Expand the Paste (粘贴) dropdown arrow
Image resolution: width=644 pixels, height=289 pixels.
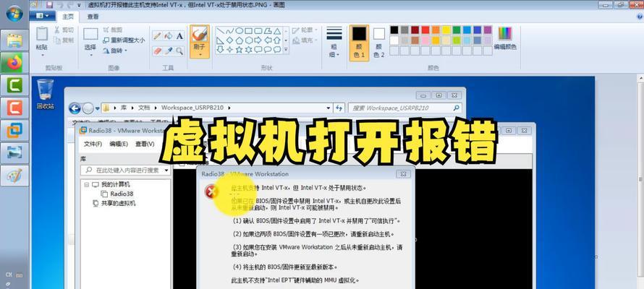pyautogui.click(x=42, y=55)
